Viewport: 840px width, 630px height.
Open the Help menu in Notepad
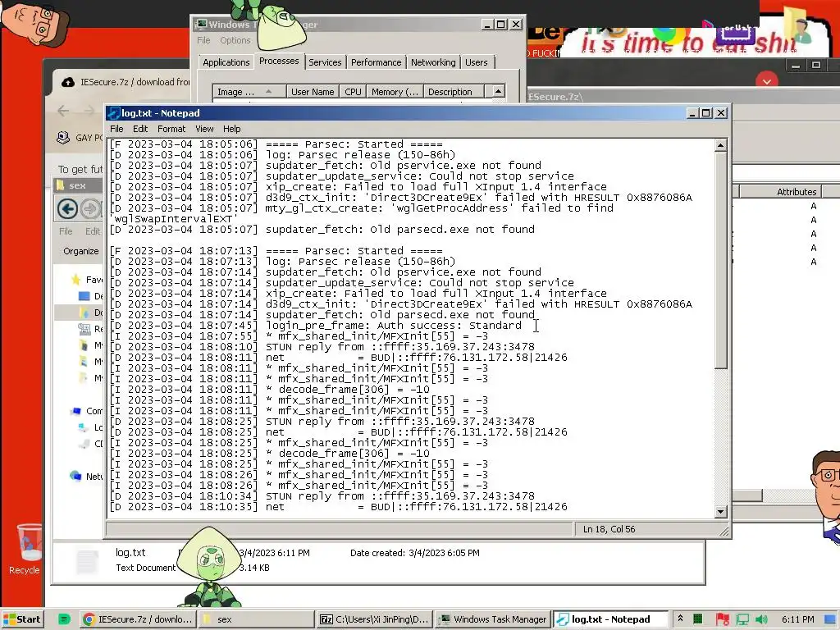tap(232, 129)
